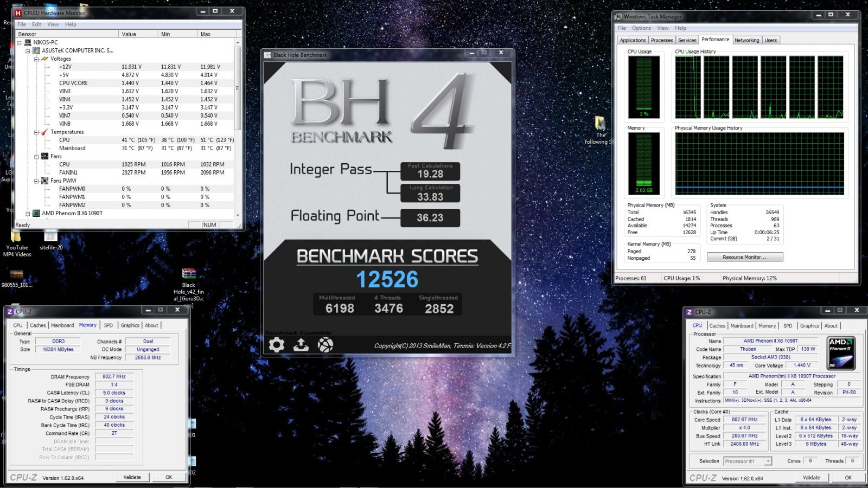Collapse the Voltages node in HWMonitor

tap(37, 59)
